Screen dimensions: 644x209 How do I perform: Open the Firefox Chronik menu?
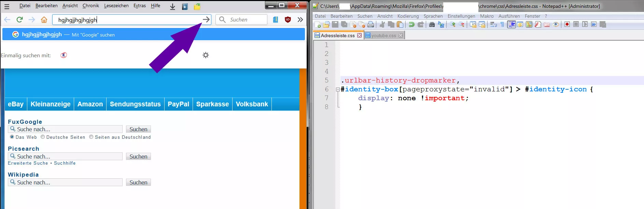tap(91, 5)
